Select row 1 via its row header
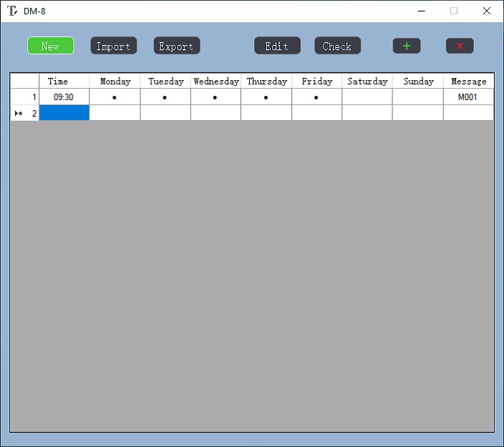The width and height of the screenshot is (504, 447). [24, 97]
